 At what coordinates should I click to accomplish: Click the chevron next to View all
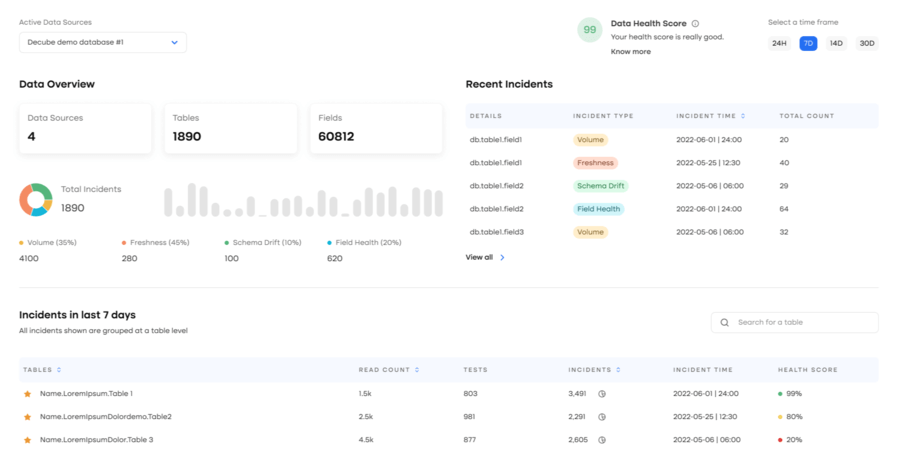(x=502, y=258)
